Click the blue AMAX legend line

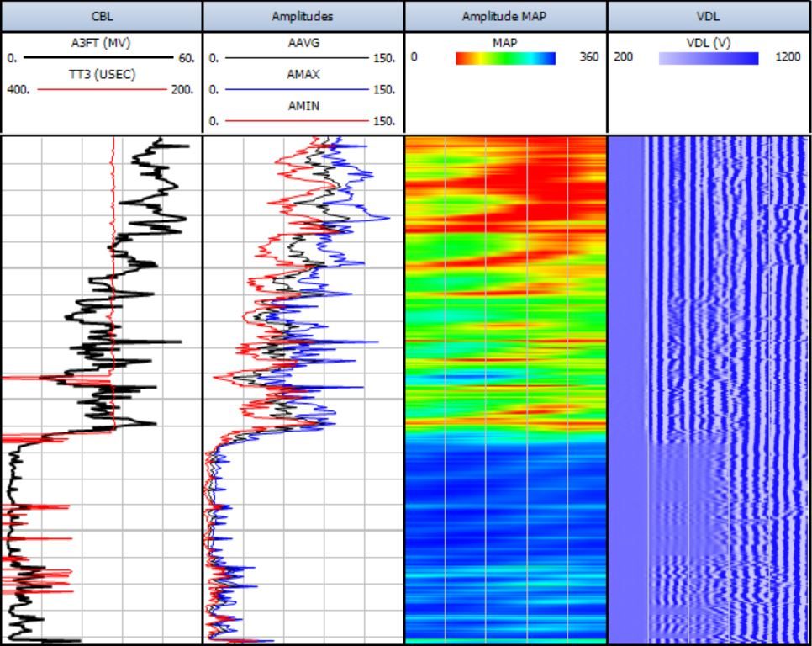tap(298, 90)
